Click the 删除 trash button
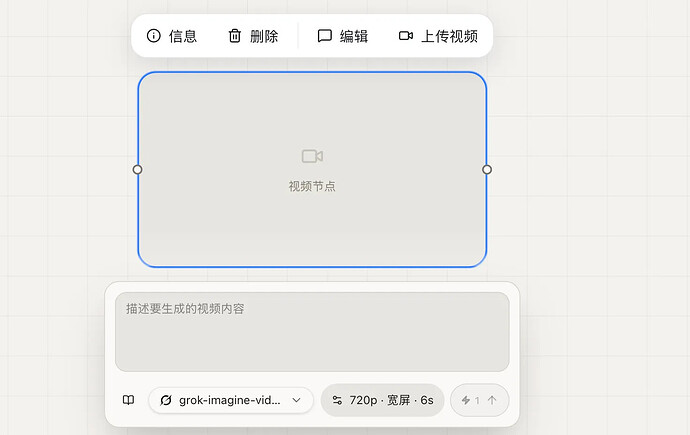The height and width of the screenshot is (435, 690). [253, 36]
